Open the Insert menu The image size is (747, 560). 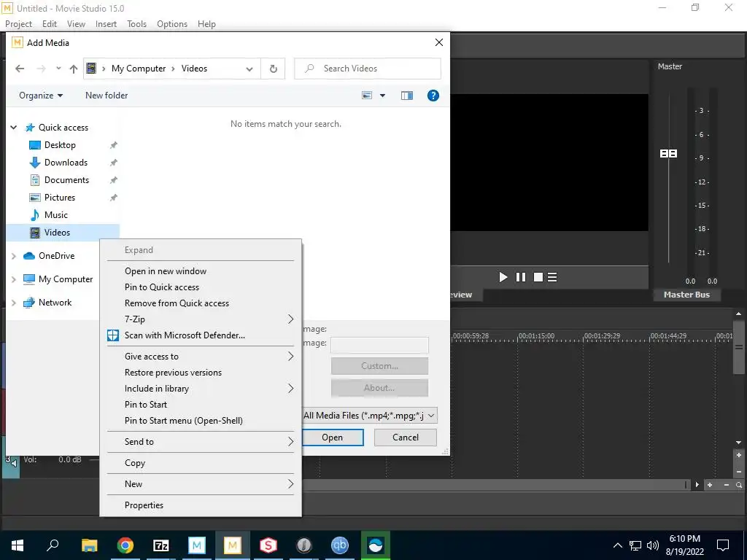click(x=106, y=24)
